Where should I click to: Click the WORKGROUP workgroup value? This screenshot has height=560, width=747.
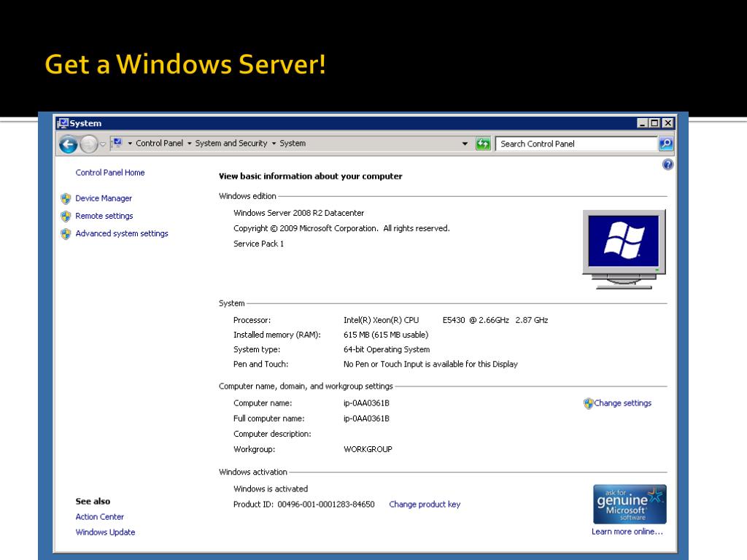(x=368, y=449)
